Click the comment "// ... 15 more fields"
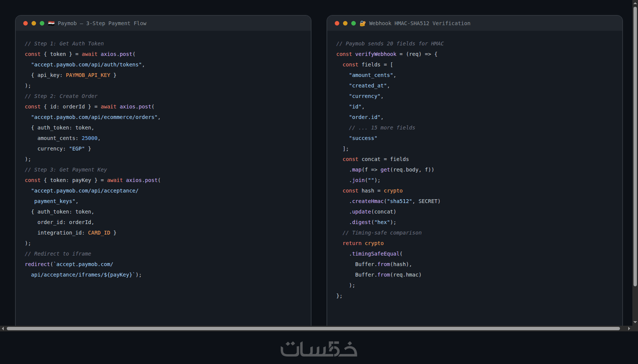638x364 pixels. pyautogui.click(x=382, y=128)
